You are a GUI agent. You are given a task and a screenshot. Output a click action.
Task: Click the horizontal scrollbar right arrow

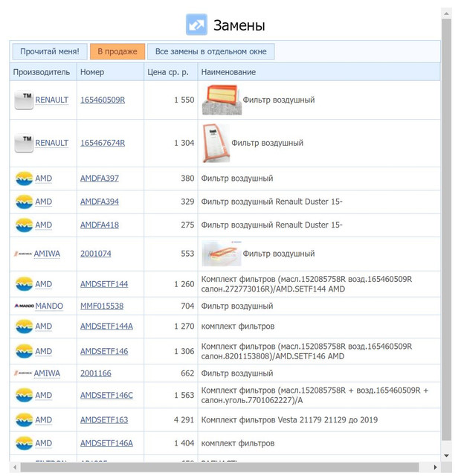point(435,467)
